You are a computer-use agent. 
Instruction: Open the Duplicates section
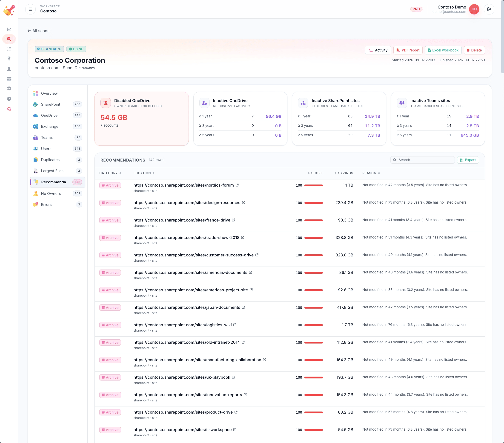pos(57,160)
